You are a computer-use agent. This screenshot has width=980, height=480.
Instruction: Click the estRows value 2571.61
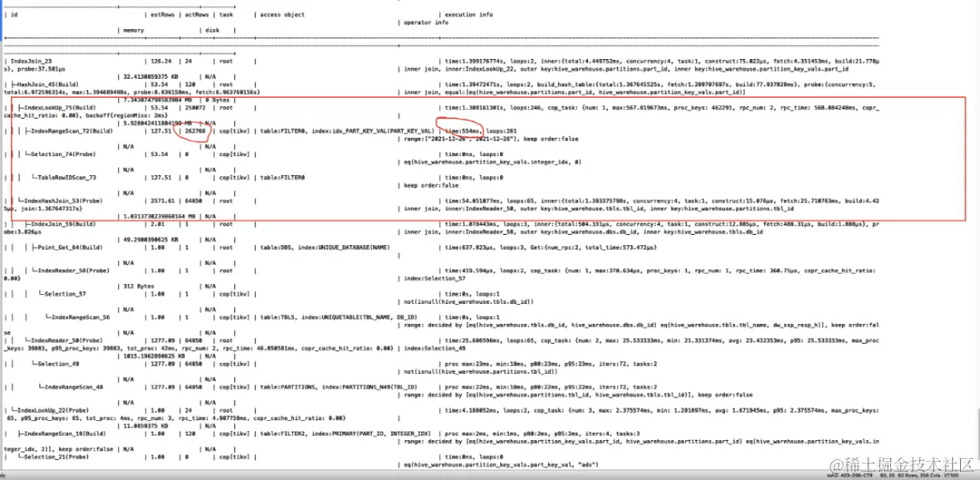click(x=162, y=200)
